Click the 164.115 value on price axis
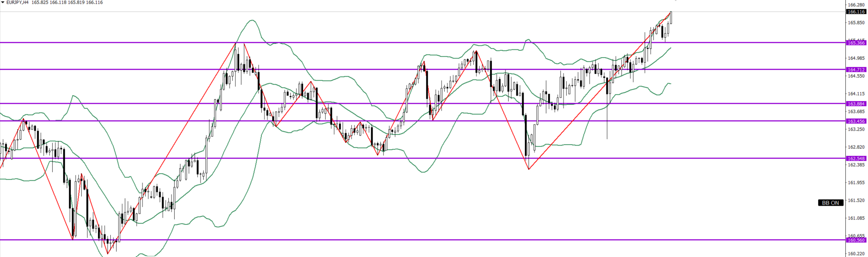This screenshot has height=257, width=868. [x=856, y=94]
